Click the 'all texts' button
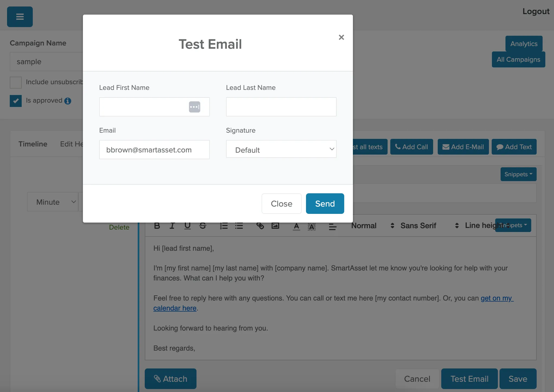554x392 pixels. tap(370, 147)
